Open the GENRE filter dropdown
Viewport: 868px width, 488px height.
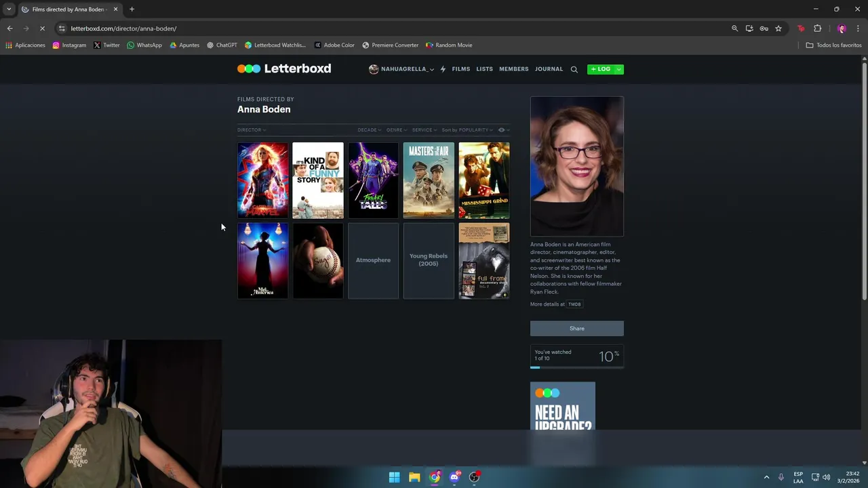(397, 130)
